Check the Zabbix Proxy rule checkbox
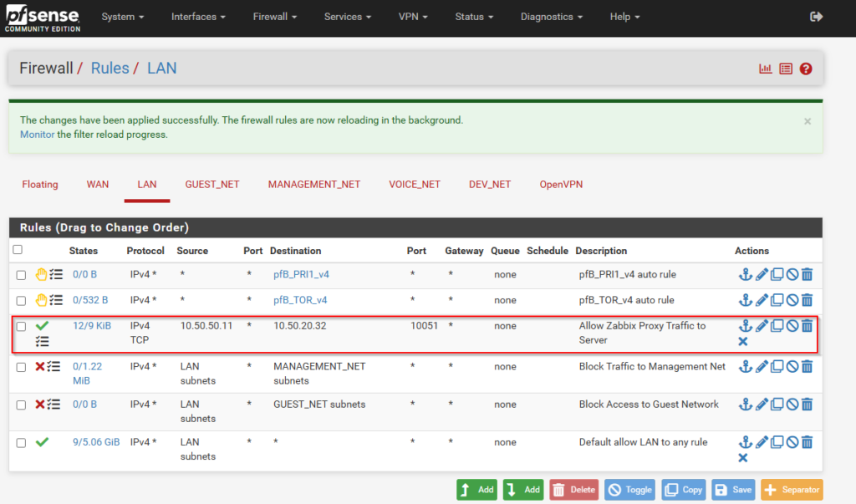 click(22, 326)
